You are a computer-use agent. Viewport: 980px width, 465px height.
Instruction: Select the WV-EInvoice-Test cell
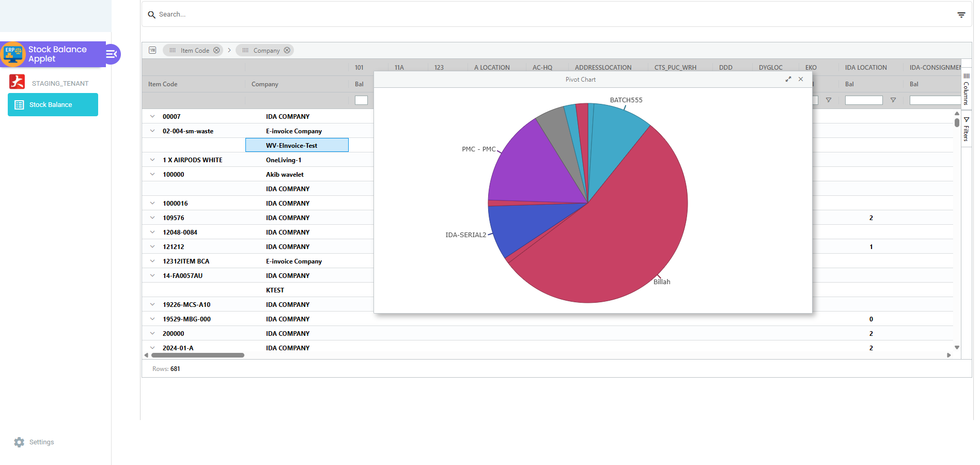pyautogui.click(x=297, y=146)
